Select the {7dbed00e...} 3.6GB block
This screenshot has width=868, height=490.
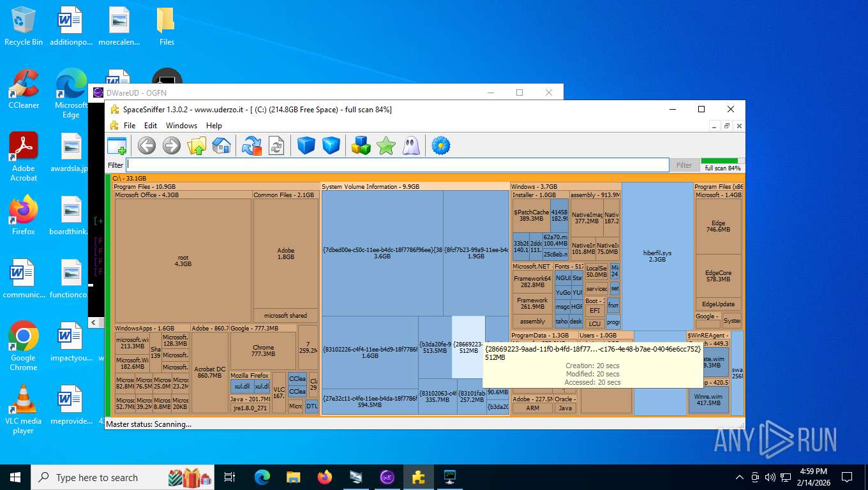tap(382, 253)
